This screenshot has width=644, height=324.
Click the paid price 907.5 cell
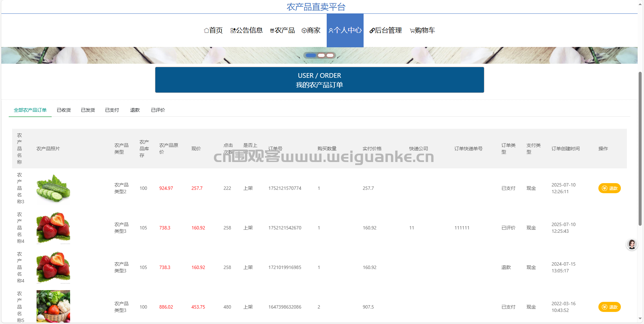click(368, 307)
